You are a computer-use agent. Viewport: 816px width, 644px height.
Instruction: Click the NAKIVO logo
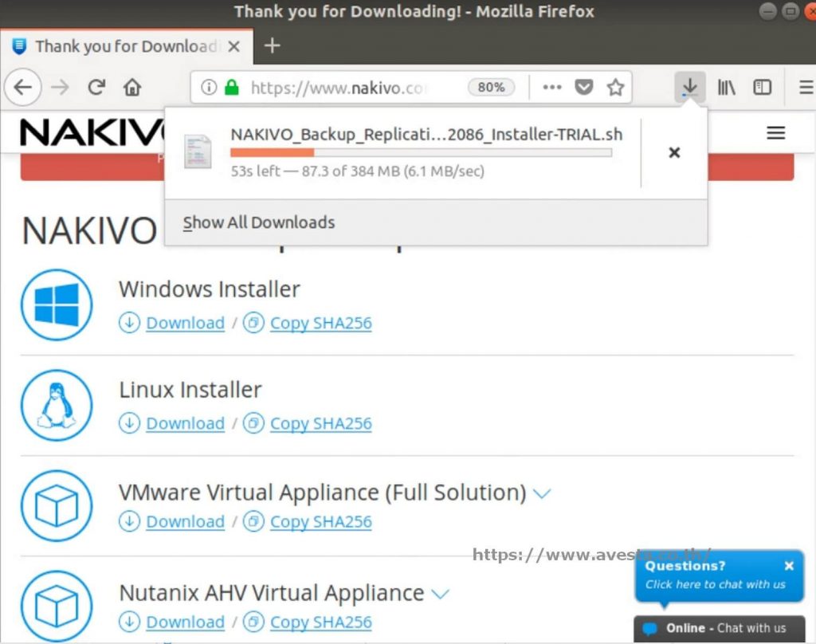tap(92, 132)
